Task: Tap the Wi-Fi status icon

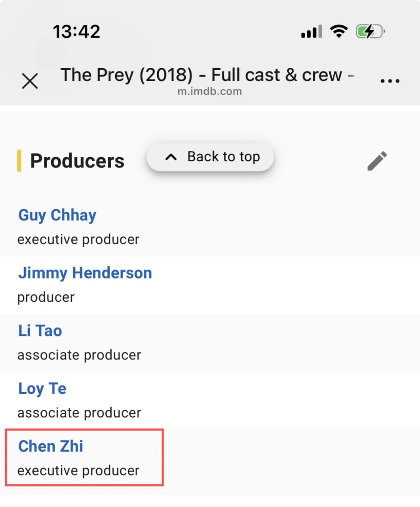Action: (339, 31)
